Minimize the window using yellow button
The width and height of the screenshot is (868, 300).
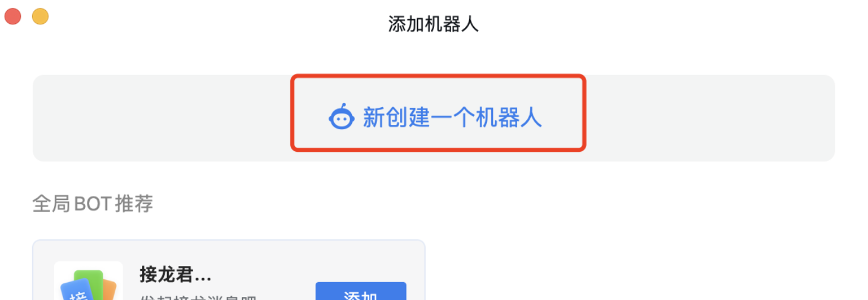click(40, 17)
